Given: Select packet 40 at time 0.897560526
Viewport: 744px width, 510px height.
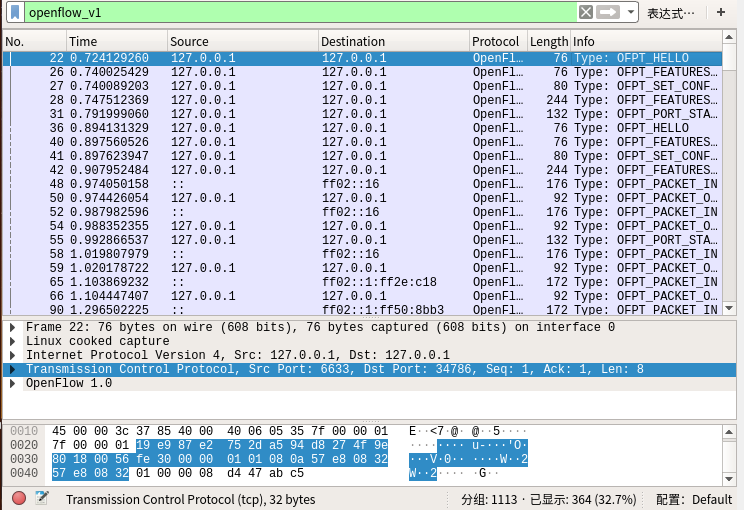Looking at the screenshot, I should click(363, 142).
